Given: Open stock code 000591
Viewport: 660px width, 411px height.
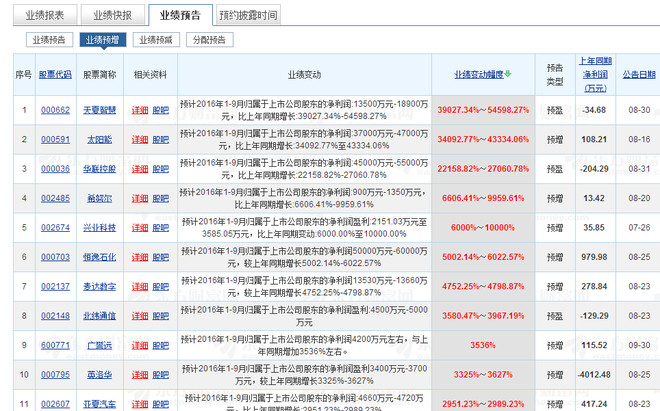Looking at the screenshot, I should (56, 139).
